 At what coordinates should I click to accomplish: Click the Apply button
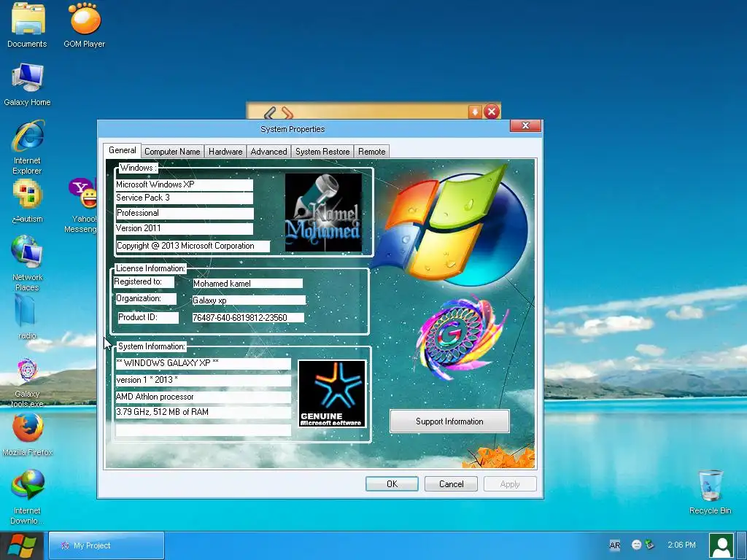[x=510, y=484]
